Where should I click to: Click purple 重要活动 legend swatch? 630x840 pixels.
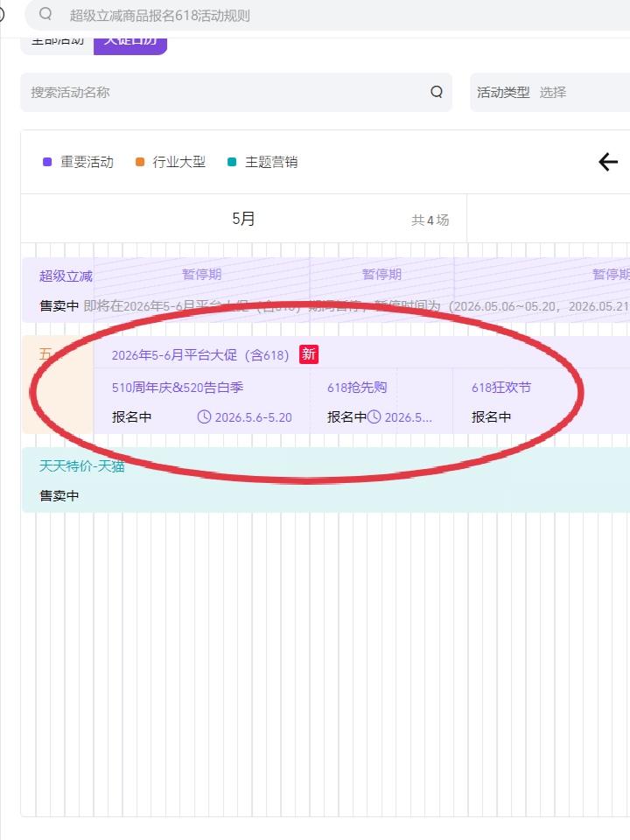(x=47, y=162)
